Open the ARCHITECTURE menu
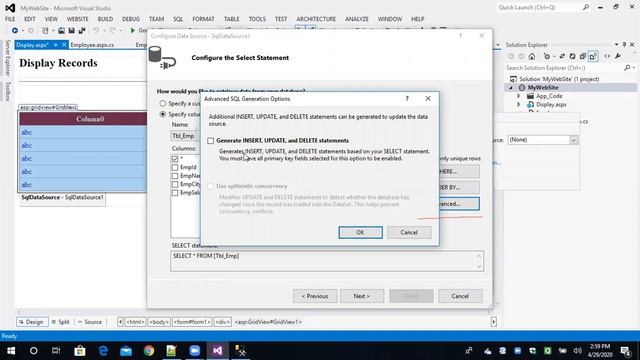Viewport: 640px width, 360px height. point(316,19)
